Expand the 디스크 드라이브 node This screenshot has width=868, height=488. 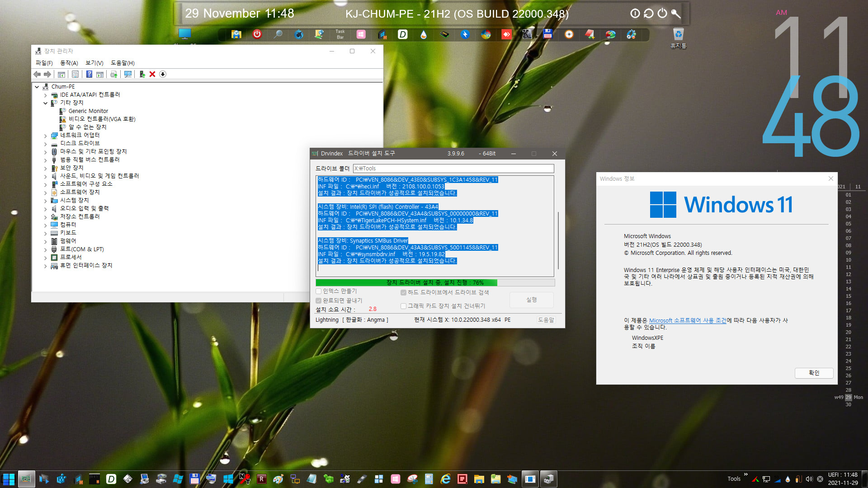coord(45,144)
